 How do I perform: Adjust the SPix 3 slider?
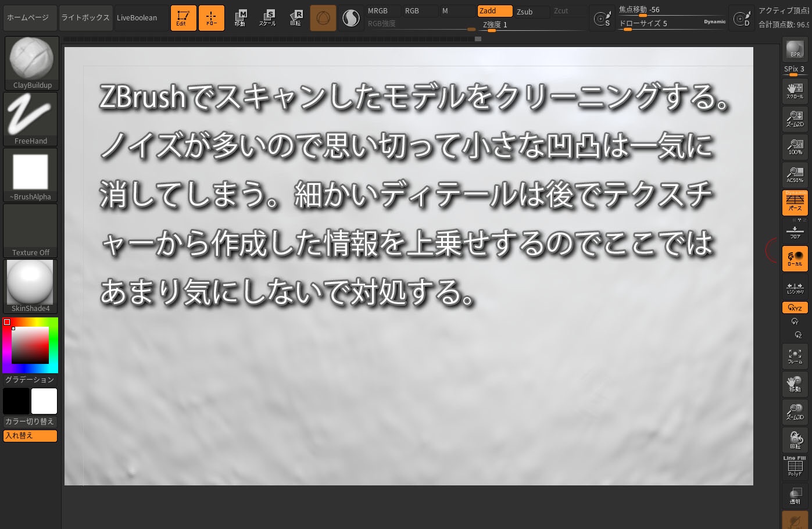click(x=795, y=70)
